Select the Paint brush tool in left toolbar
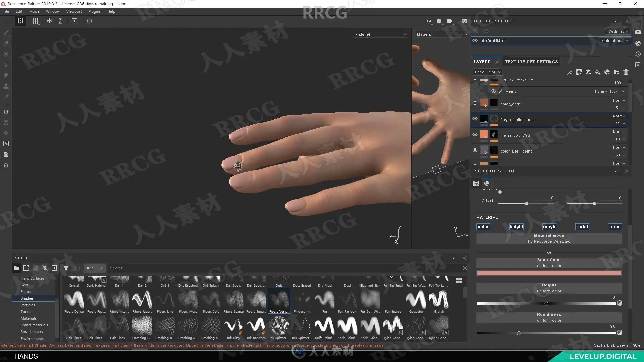 tap(6, 33)
